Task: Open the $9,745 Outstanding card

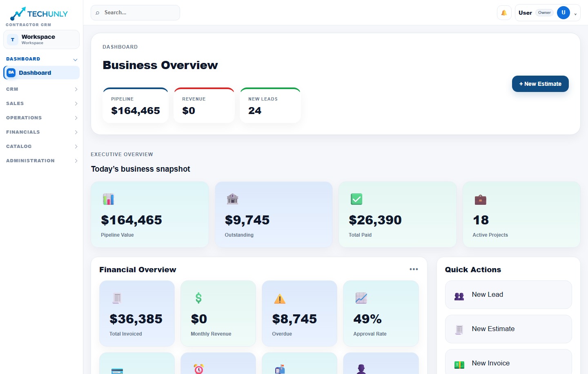Action: pos(274,215)
